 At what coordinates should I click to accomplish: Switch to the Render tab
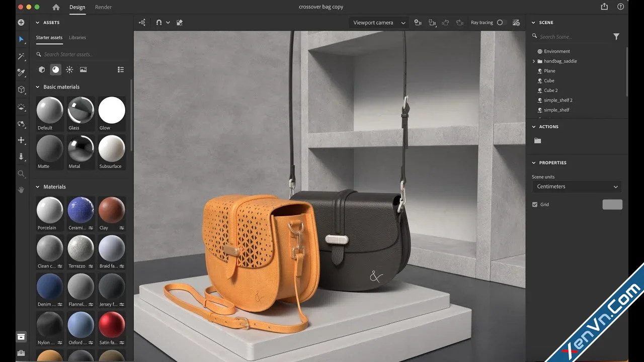pos(104,7)
